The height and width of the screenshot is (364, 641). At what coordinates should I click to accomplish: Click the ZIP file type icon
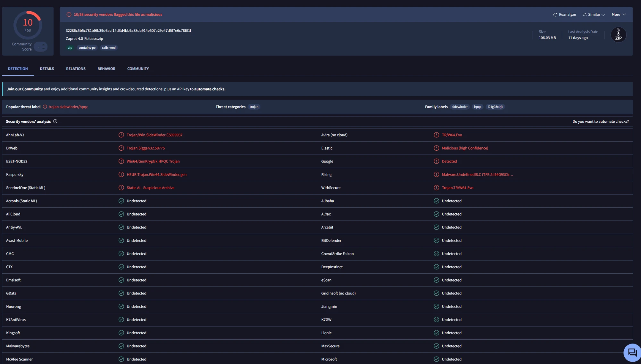point(618,35)
